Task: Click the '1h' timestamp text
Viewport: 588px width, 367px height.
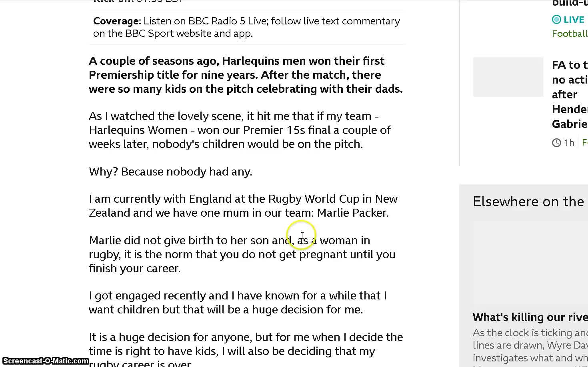Action: point(569,143)
